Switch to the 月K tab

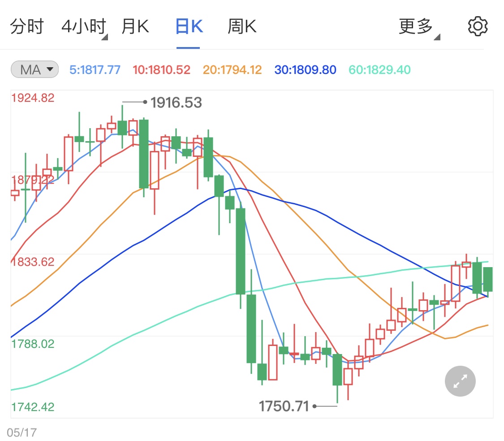click(x=135, y=26)
